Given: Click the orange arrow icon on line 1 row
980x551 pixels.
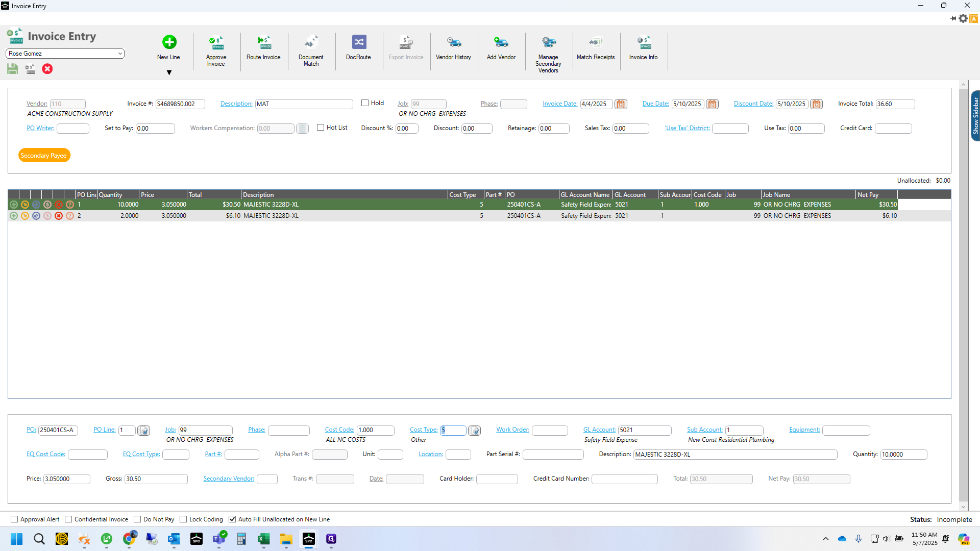Looking at the screenshot, I should pos(25,205).
